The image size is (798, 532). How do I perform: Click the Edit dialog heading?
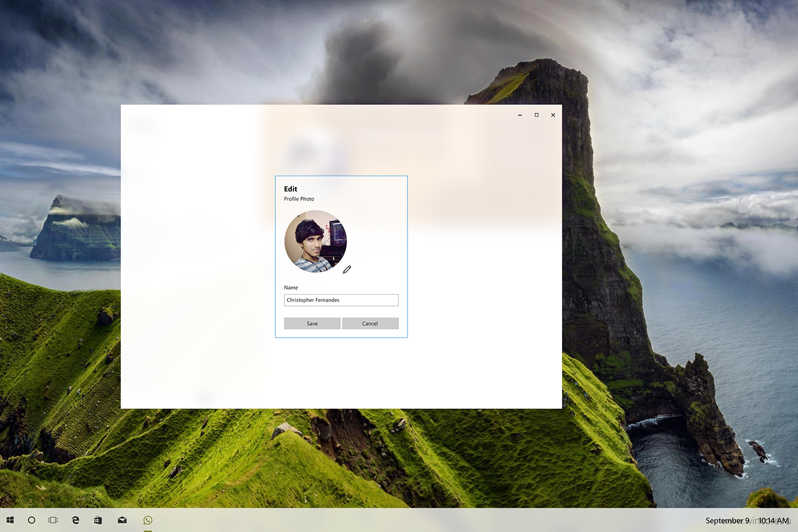(x=291, y=189)
